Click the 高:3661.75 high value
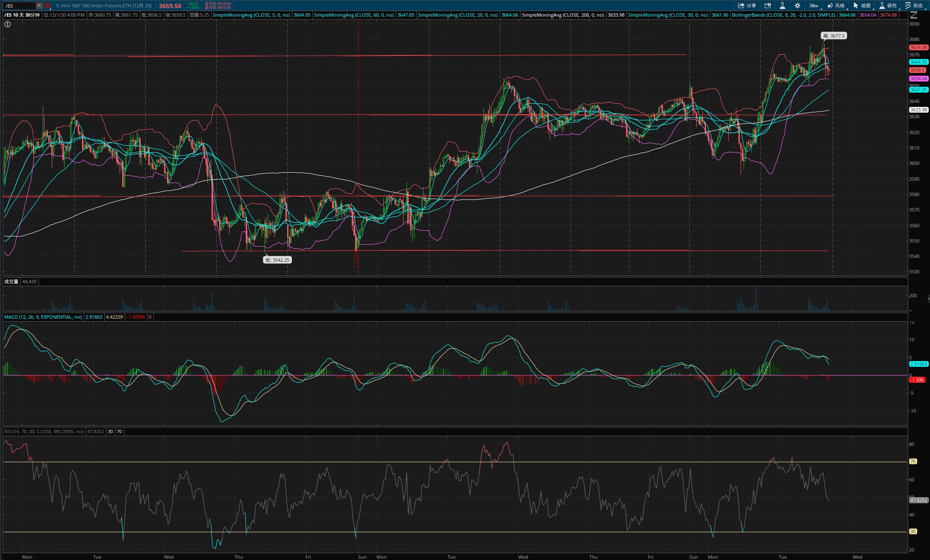Screen dimensions: 930x560 tap(127, 15)
